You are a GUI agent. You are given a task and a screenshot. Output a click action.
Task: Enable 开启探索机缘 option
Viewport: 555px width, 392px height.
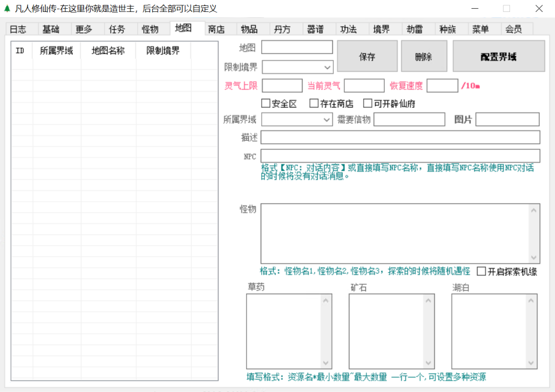(481, 271)
